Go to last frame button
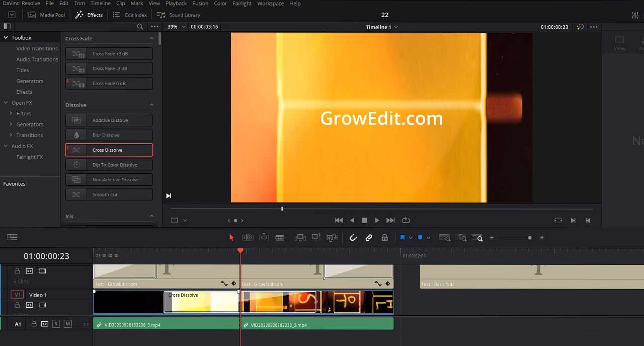The height and width of the screenshot is (346, 644). (390, 220)
